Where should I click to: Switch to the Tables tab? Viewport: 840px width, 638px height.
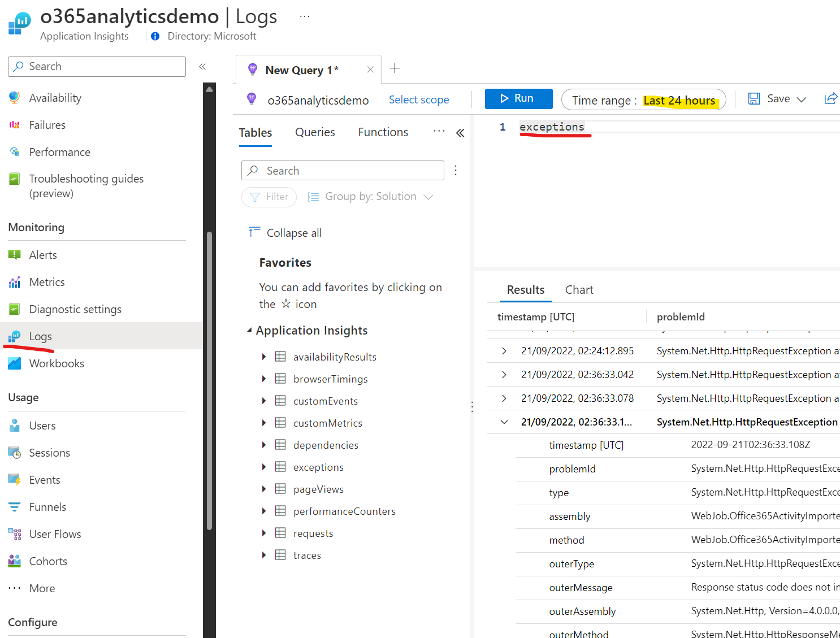256,133
